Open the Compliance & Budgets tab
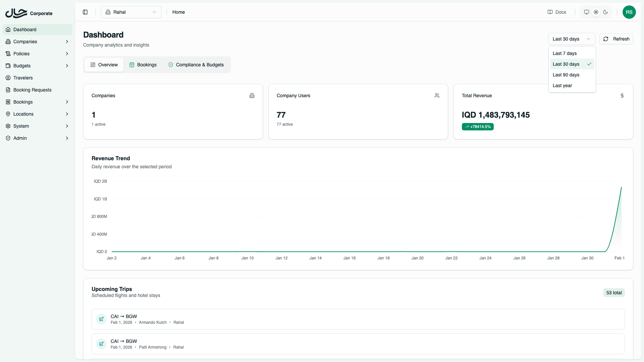Image resolution: width=644 pixels, height=362 pixels. pos(196,65)
